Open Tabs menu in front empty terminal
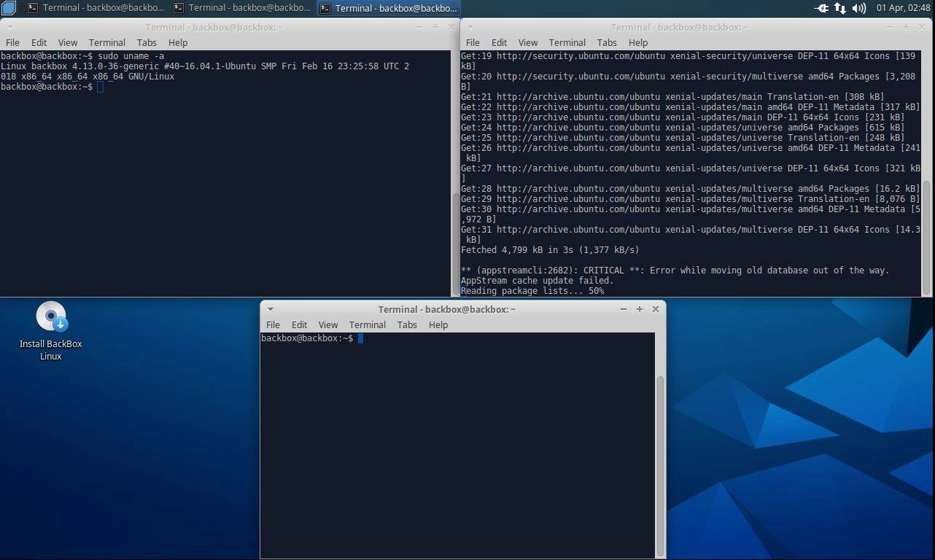 (x=407, y=324)
